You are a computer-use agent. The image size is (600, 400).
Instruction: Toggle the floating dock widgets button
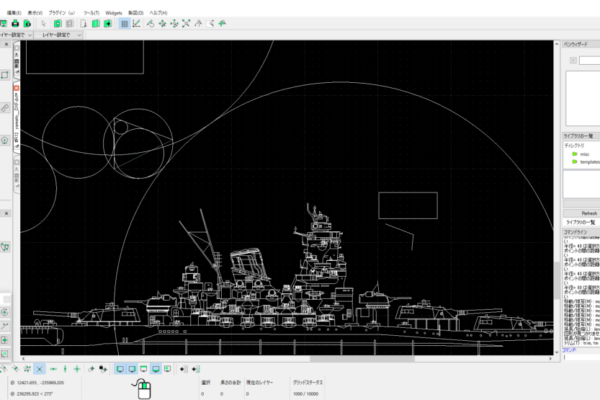[x=167, y=369]
